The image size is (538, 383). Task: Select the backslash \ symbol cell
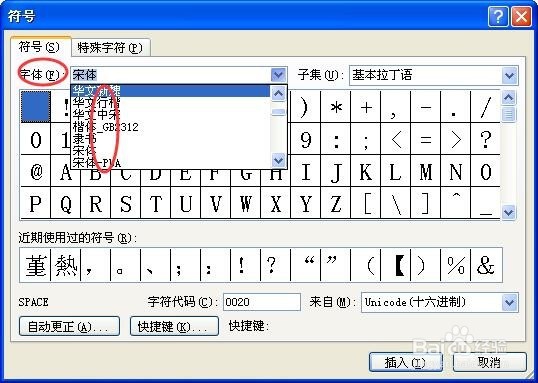396,203
